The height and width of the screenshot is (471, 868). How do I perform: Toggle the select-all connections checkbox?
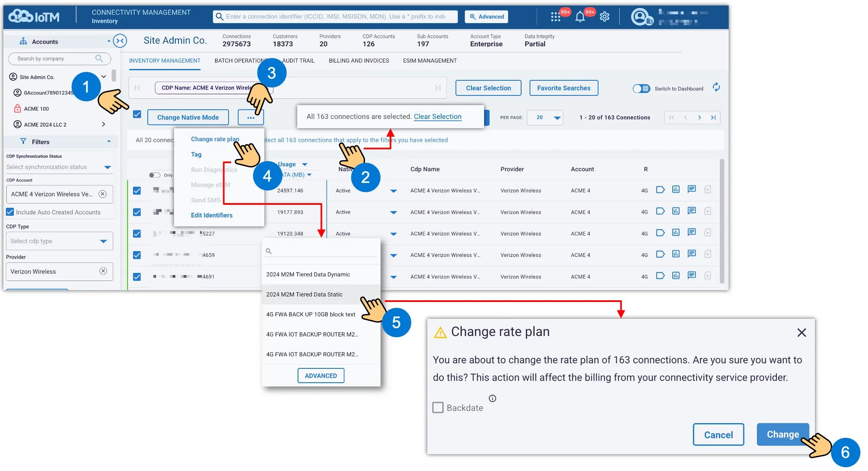coord(137,114)
